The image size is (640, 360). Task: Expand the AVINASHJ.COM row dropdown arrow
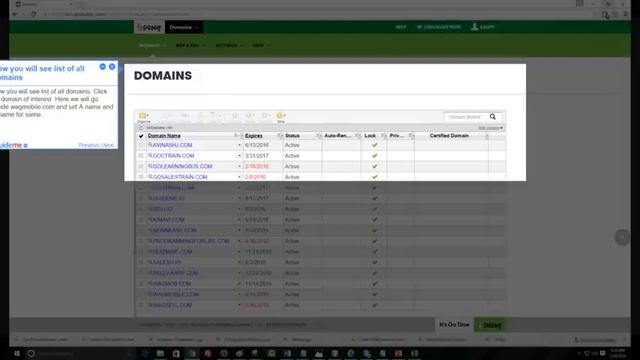[239, 145]
